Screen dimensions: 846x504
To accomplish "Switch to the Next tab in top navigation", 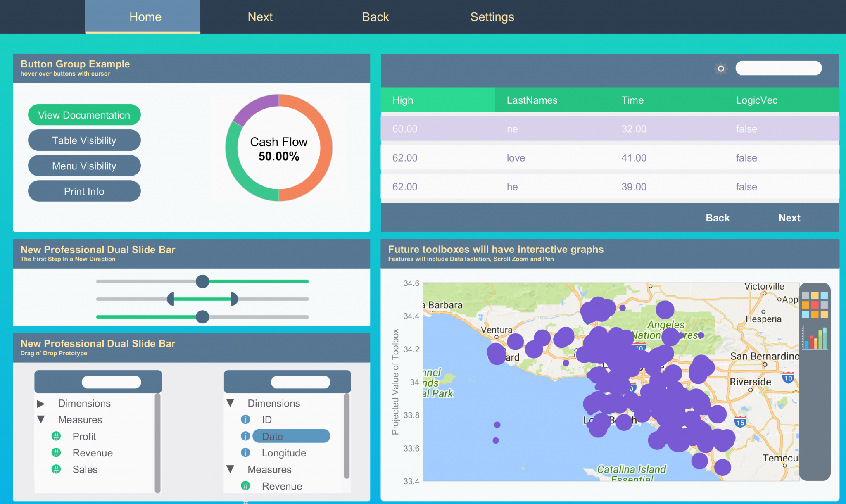I will 260,17.
